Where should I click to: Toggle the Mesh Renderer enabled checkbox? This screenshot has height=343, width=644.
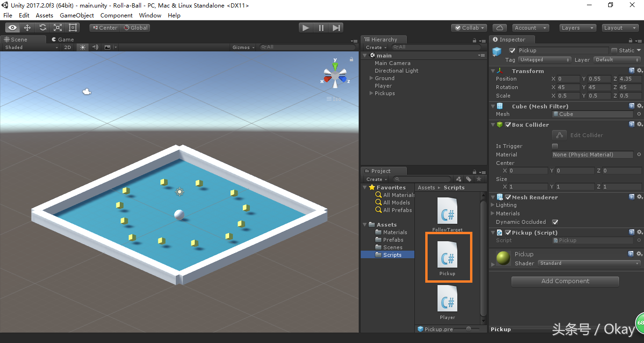tap(508, 197)
